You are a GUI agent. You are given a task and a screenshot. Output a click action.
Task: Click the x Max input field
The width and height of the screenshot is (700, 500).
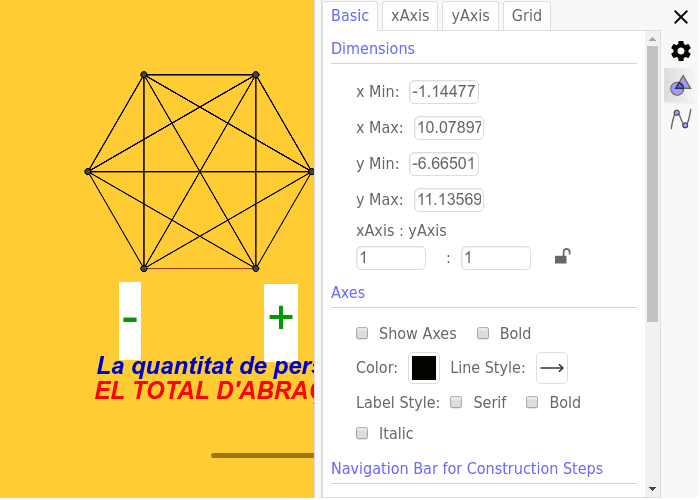pos(449,128)
